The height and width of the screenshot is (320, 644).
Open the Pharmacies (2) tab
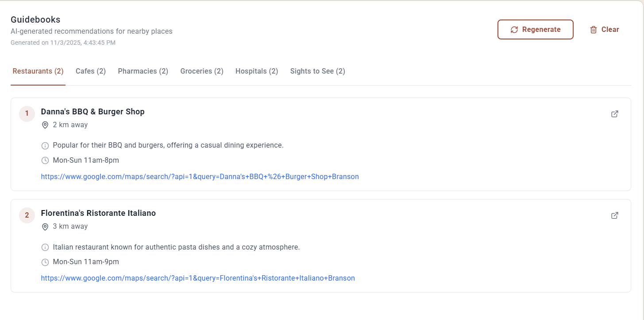[143, 71]
